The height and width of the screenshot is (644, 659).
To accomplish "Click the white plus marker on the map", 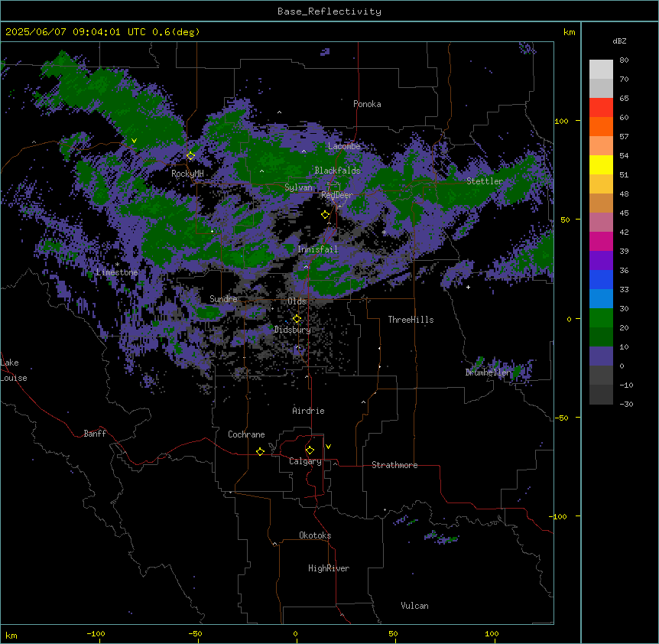I will click(x=468, y=287).
